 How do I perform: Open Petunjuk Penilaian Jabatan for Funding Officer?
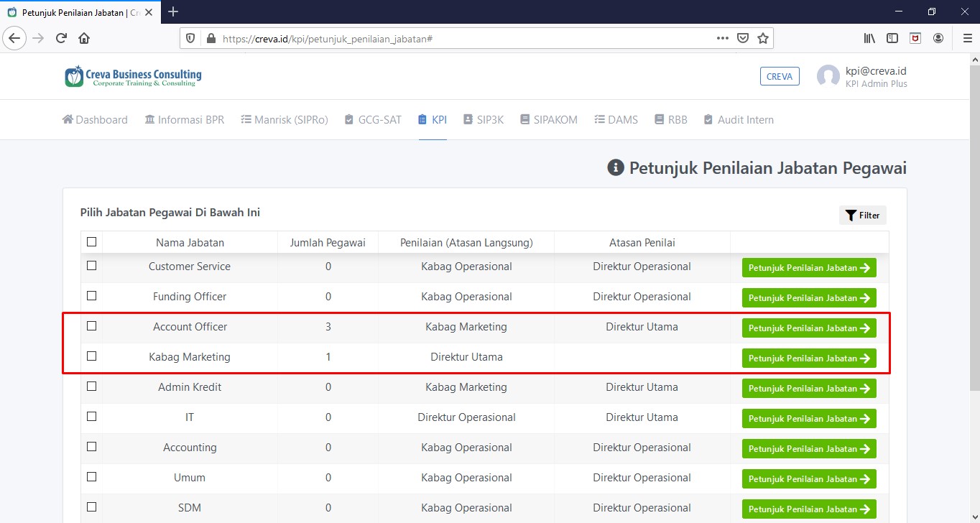(x=809, y=297)
